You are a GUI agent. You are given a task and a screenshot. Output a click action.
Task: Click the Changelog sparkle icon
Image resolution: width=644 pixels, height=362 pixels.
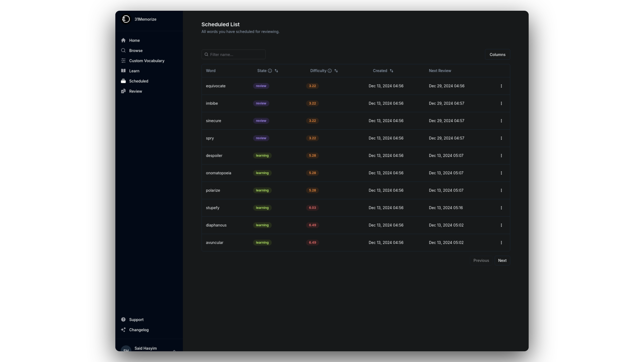[x=123, y=330]
